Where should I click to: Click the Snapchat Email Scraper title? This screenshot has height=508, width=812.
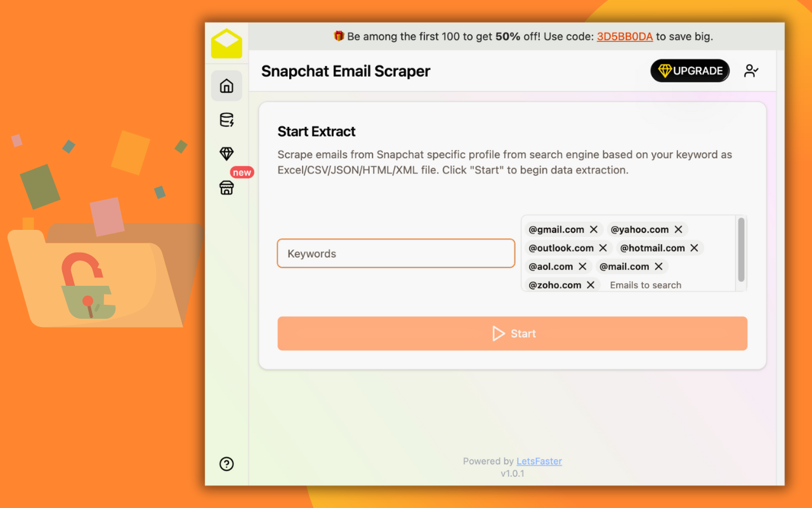click(x=346, y=71)
